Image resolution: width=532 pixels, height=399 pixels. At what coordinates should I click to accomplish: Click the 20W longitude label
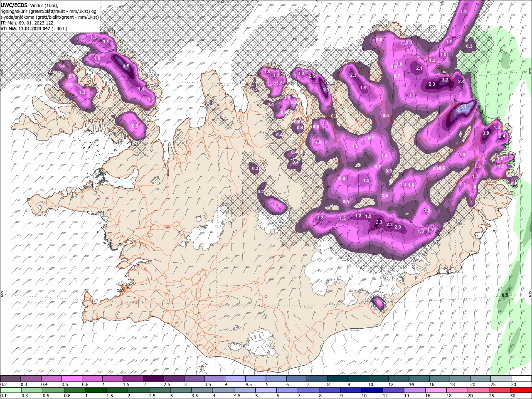221,2
